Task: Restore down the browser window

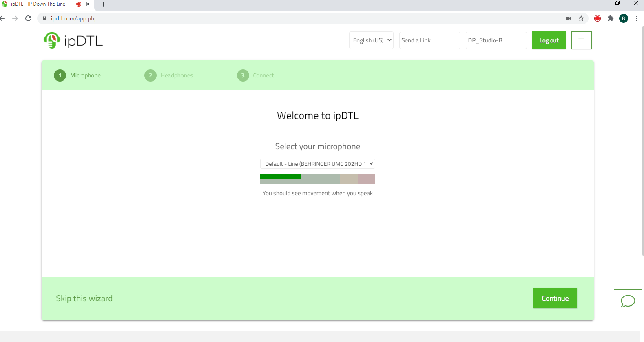Action: [x=617, y=3]
